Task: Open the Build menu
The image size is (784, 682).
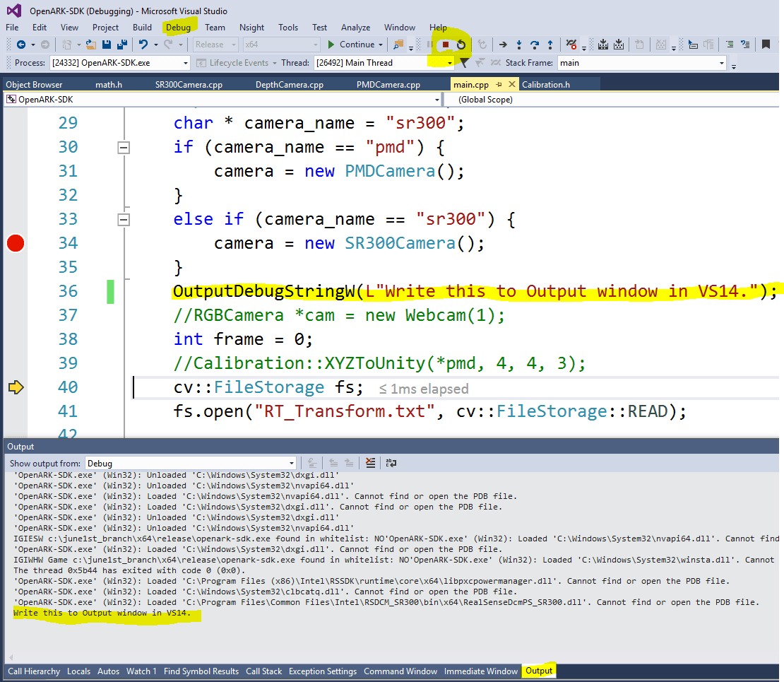Action: click(x=142, y=28)
